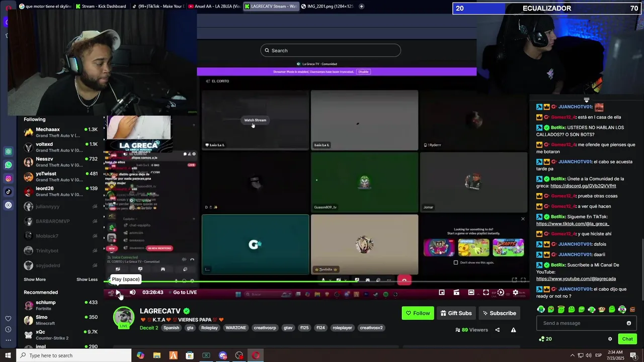Click the ESP language indicator in the tray
Viewport: 644px width, 362px height.
[599, 355]
